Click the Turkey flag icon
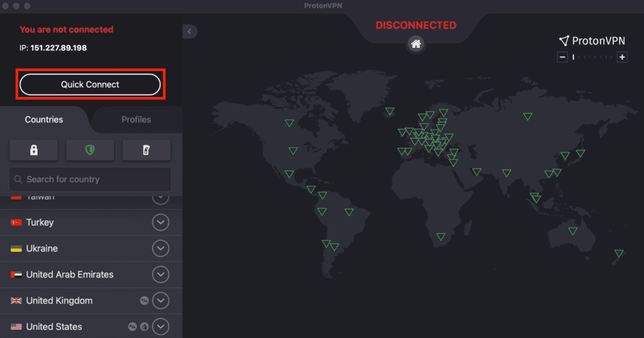 tap(16, 222)
